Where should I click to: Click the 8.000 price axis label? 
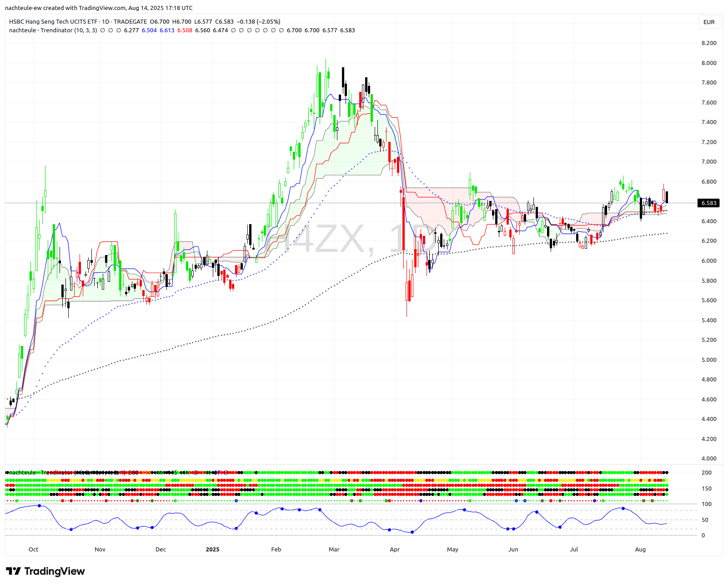click(x=708, y=63)
